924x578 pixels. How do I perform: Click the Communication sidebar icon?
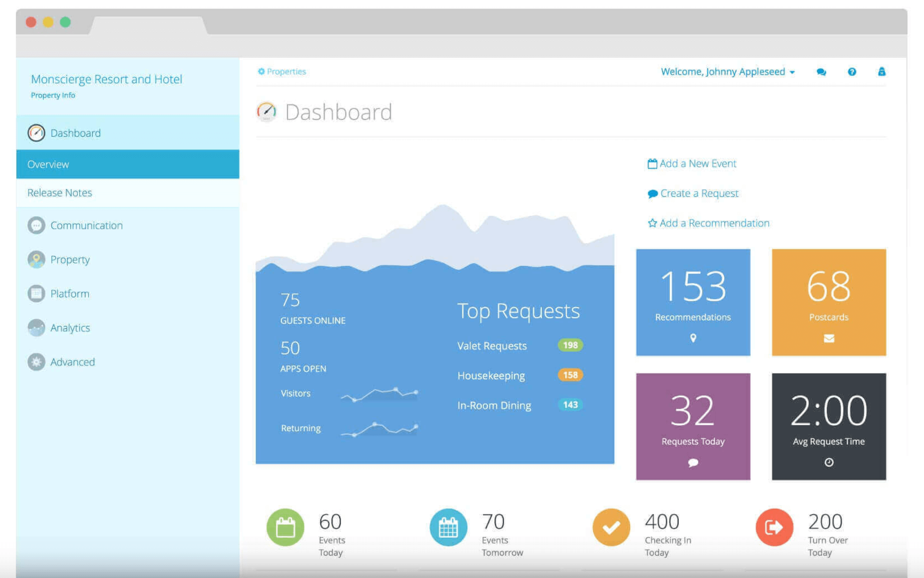point(36,225)
